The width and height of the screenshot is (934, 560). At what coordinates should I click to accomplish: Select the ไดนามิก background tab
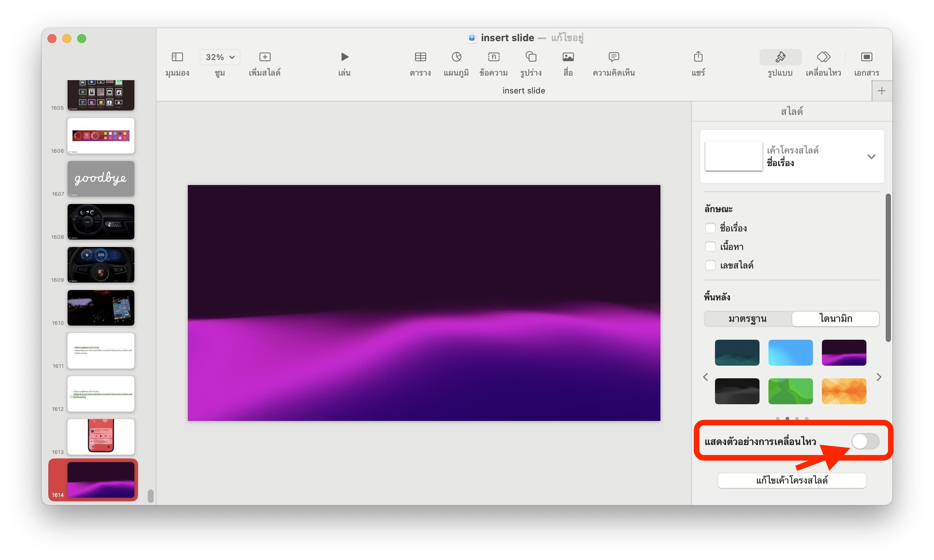coord(835,319)
